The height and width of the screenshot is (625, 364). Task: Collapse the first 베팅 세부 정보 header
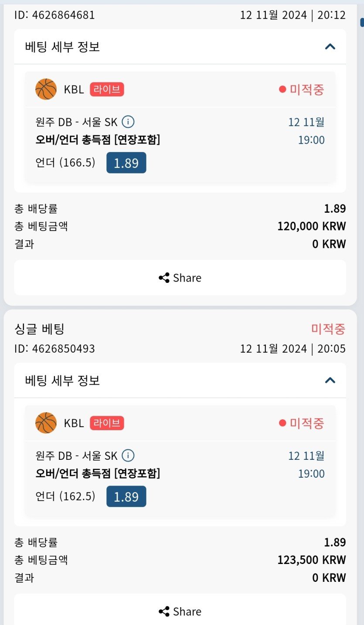[x=63, y=47]
